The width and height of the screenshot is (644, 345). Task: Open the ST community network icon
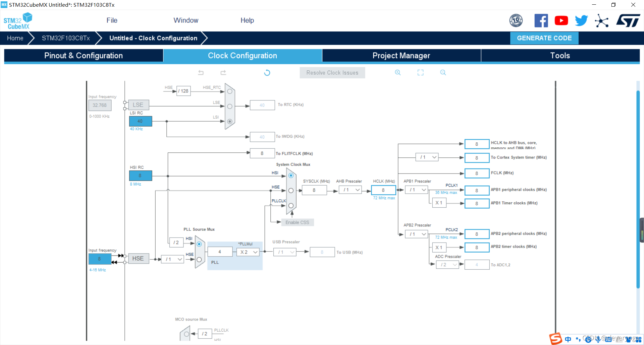click(602, 21)
